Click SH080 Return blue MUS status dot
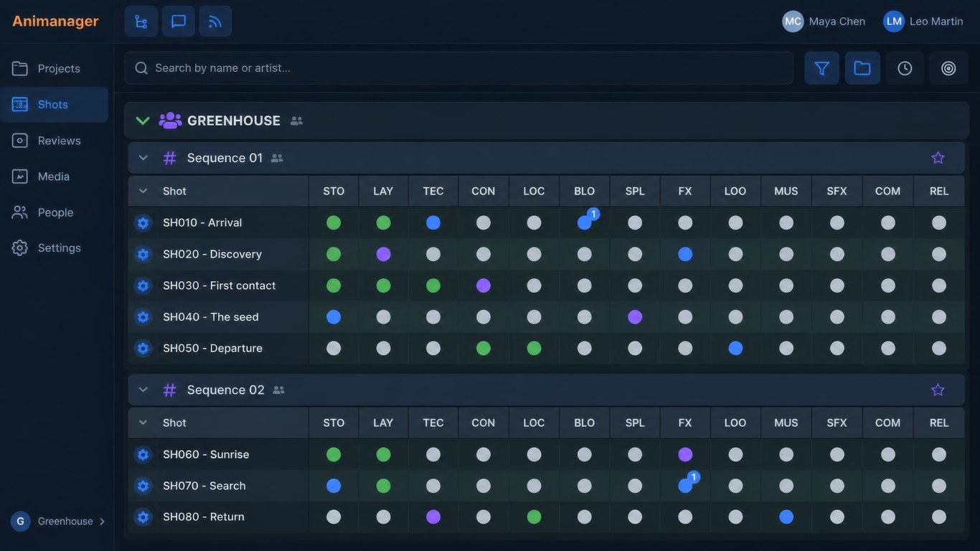 point(786,517)
